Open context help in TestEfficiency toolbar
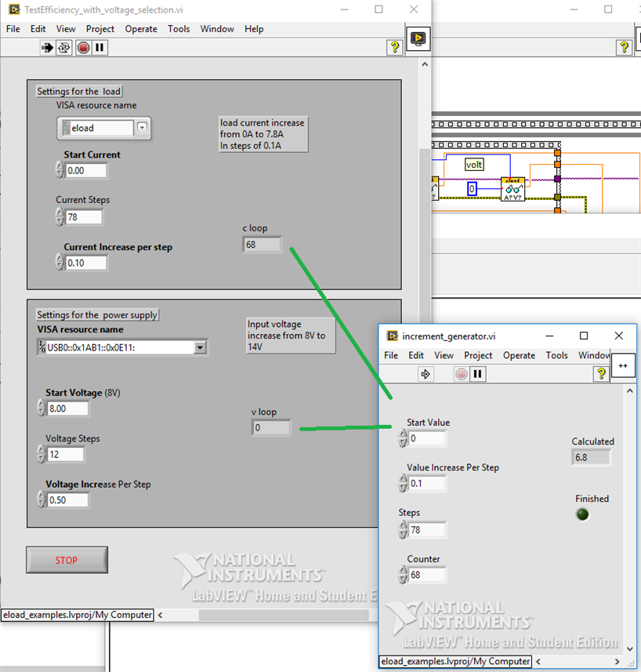The image size is (641, 672). pos(396,48)
